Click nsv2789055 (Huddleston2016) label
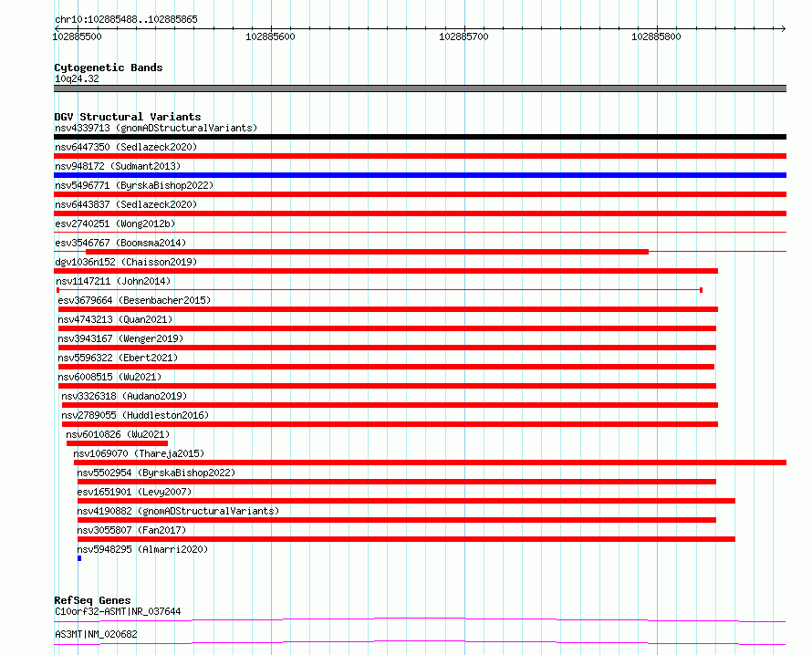This screenshot has width=812, height=655. tap(135, 415)
